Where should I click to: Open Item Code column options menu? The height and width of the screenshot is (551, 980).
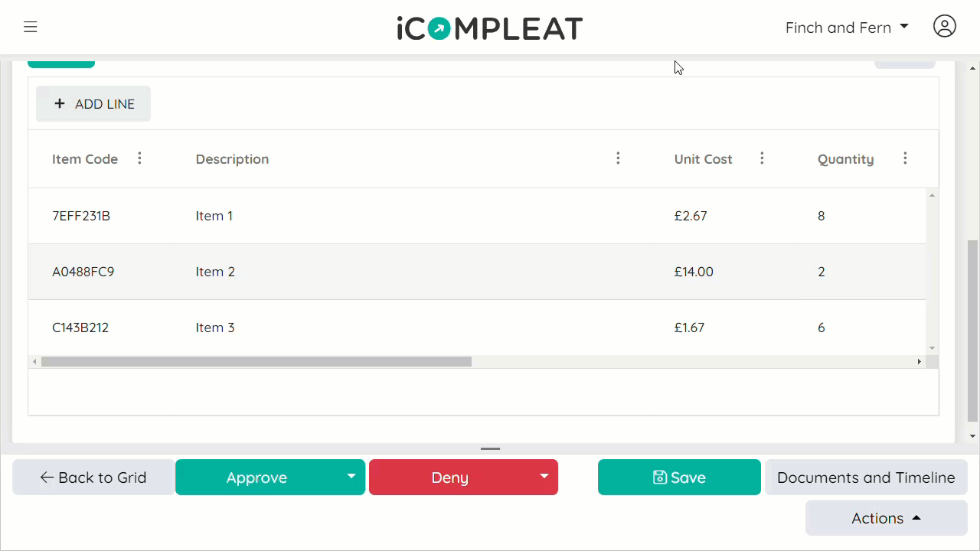click(139, 158)
